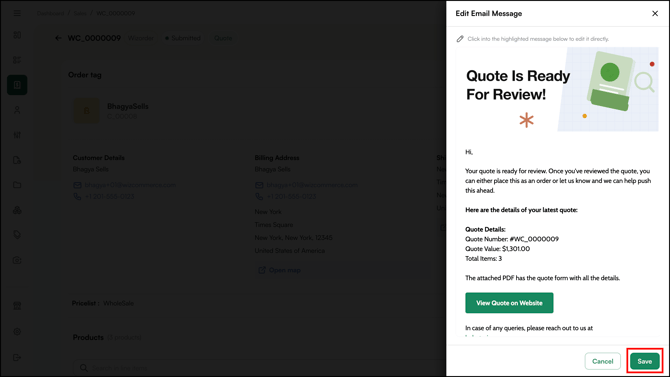Save the edited email message
This screenshot has width=670, height=377.
pyautogui.click(x=644, y=361)
